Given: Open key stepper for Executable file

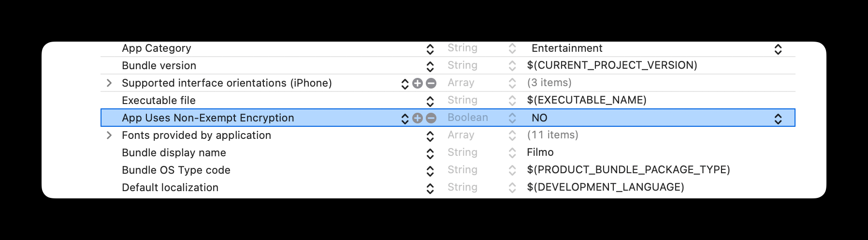Looking at the screenshot, I should tap(430, 101).
